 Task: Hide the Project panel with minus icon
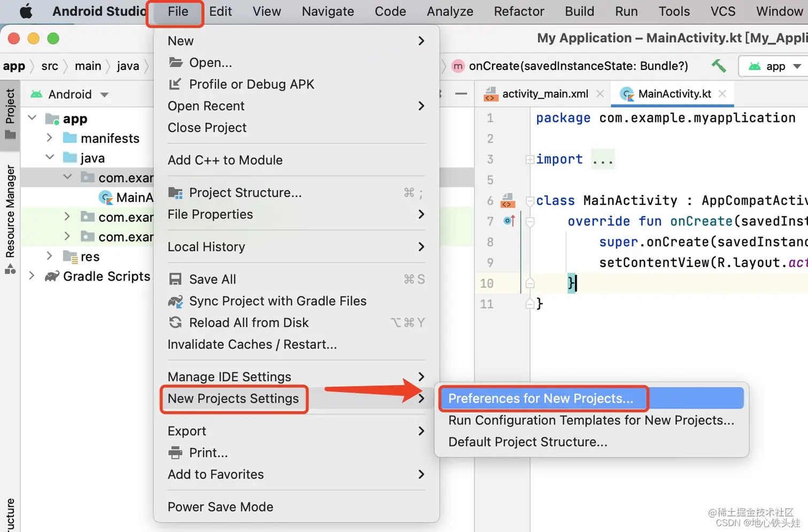461,94
